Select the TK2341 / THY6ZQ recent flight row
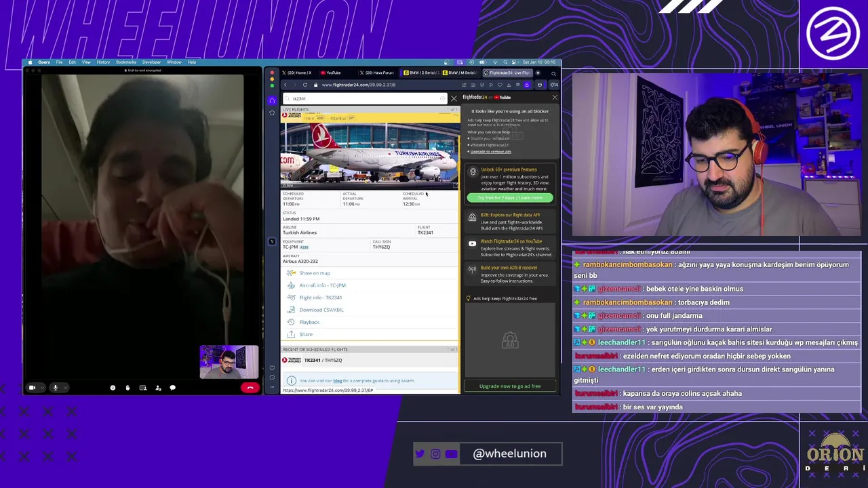This screenshot has height=488, width=868. tap(370, 361)
